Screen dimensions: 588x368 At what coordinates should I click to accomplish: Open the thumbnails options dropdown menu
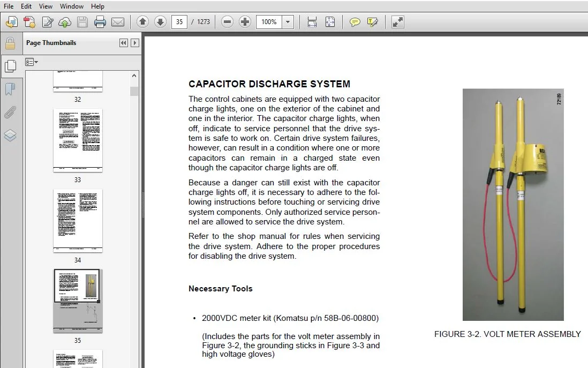pyautogui.click(x=32, y=62)
